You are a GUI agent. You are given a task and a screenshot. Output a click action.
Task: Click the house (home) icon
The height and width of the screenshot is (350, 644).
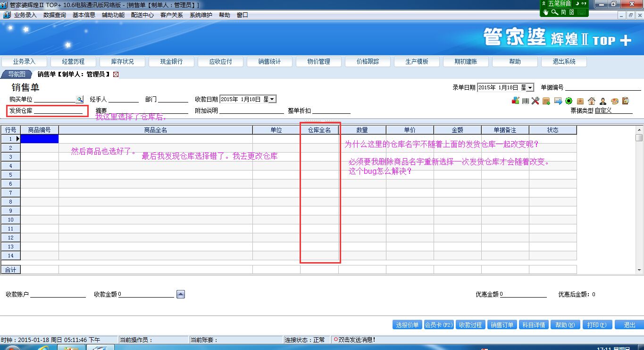point(591,101)
